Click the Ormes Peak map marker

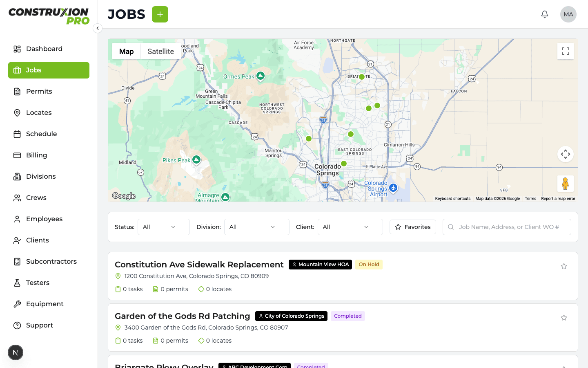tap(261, 76)
